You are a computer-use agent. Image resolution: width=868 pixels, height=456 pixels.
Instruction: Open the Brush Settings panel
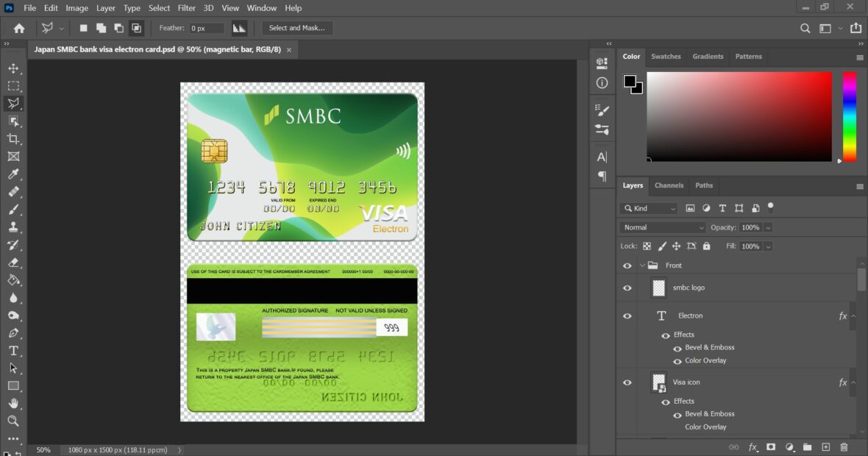(x=602, y=109)
